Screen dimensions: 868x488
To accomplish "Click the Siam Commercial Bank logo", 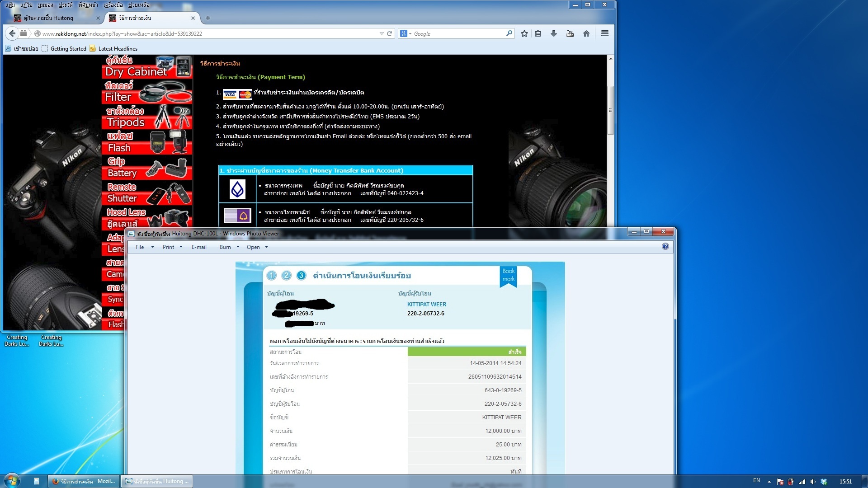I will 237,216.
